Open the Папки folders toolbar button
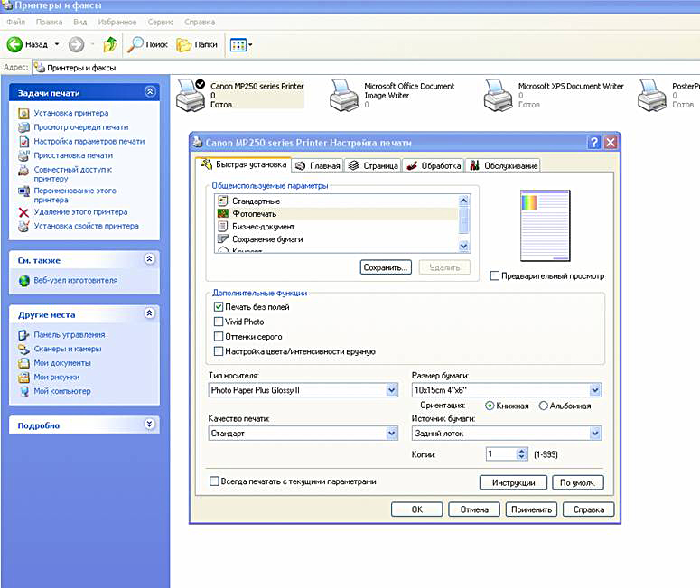This screenshot has height=588, width=700. coord(196,44)
